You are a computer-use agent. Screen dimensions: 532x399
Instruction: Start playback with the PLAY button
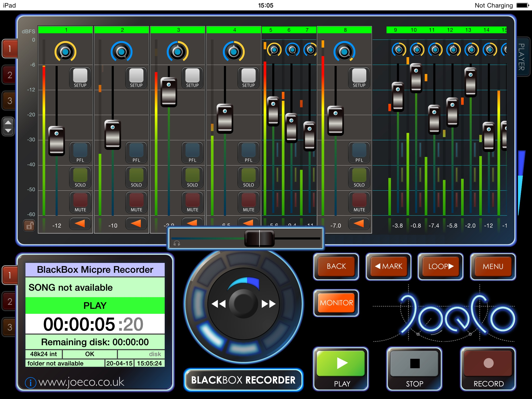pos(341,369)
